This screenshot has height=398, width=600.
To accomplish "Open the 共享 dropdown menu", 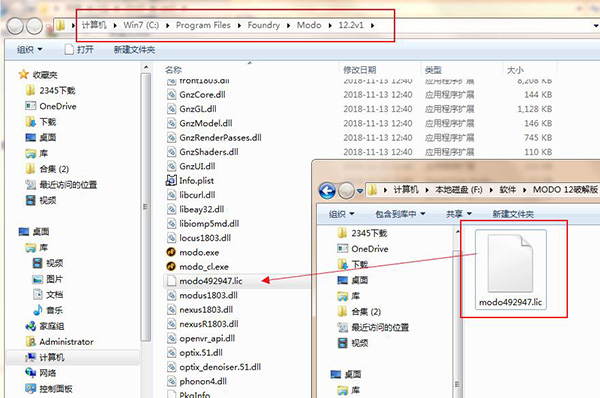I will [x=458, y=214].
